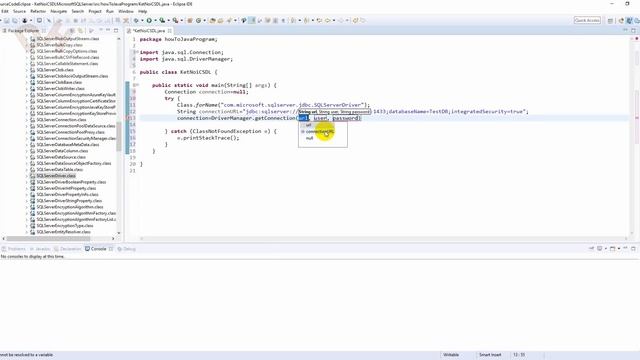Viewport: 640px width, 360px height.
Task: Switch to the Problems tab
Action: pos(14,249)
